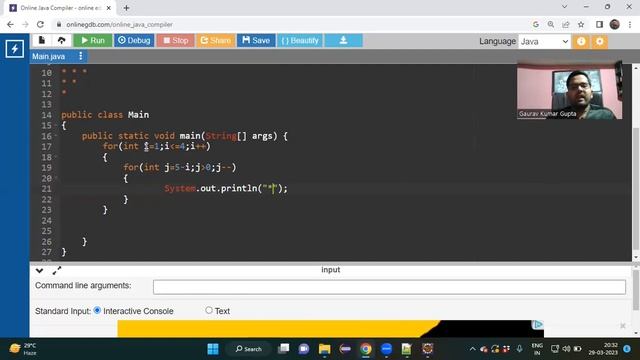Go back in browser history
The width and height of the screenshot is (640, 360).
10,24
